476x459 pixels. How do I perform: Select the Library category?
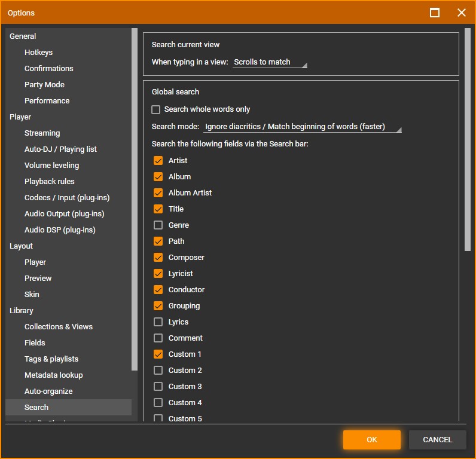(x=22, y=311)
